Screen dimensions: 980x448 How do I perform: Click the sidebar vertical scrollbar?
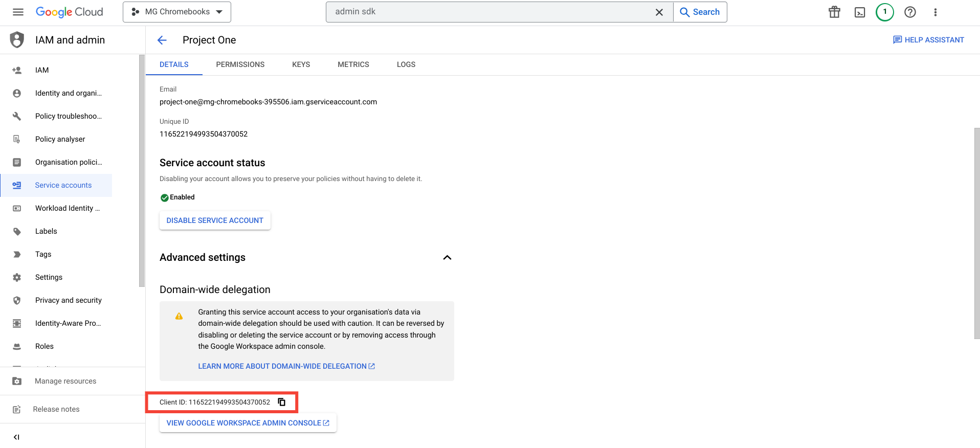(142, 171)
